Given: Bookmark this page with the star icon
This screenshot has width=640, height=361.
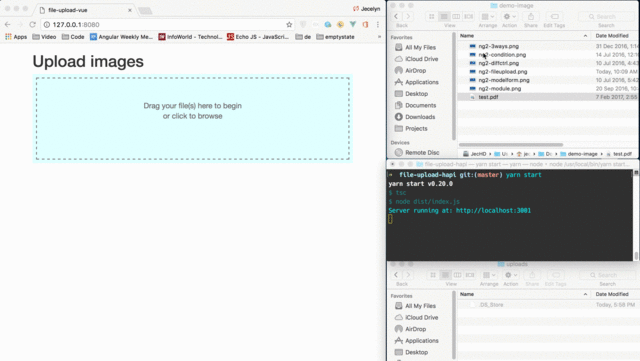Looking at the screenshot, I should 289,25.
